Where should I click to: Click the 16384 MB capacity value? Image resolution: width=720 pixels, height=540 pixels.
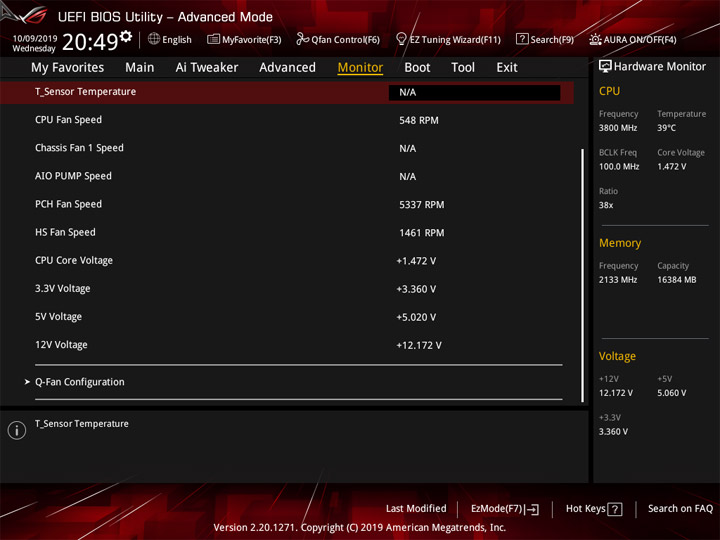click(x=676, y=280)
